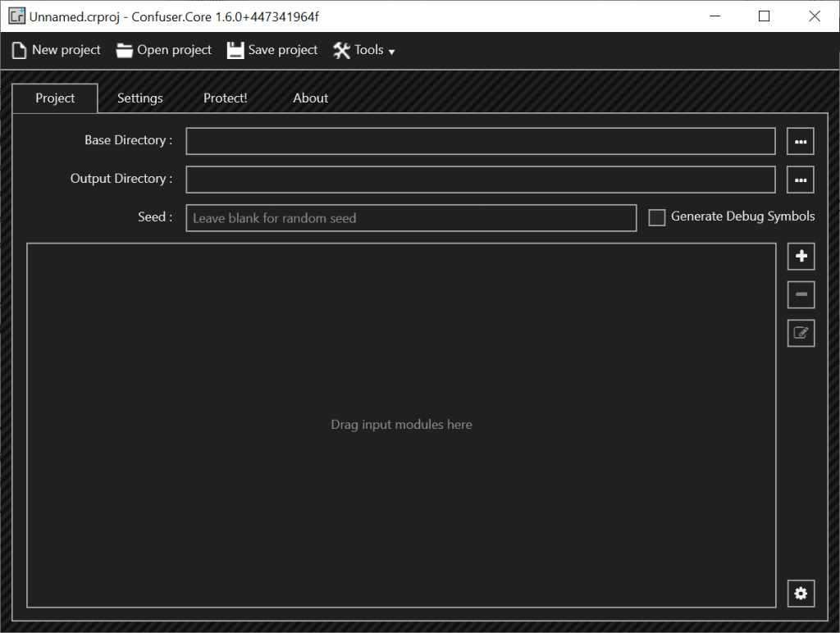Screen dimensions: 840x633
Task: Click the Open project folder icon
Action: pos(125,50)
